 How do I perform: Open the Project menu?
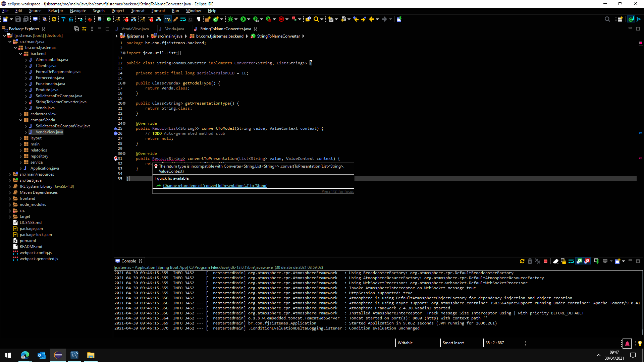coord(118,11)
